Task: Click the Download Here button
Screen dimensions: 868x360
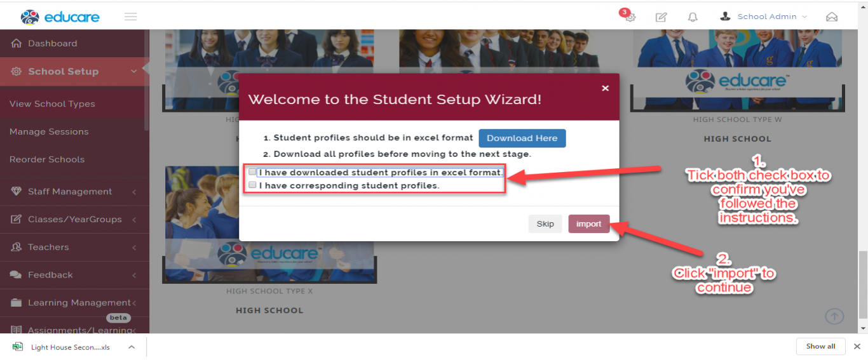Action: pos(522,138)
